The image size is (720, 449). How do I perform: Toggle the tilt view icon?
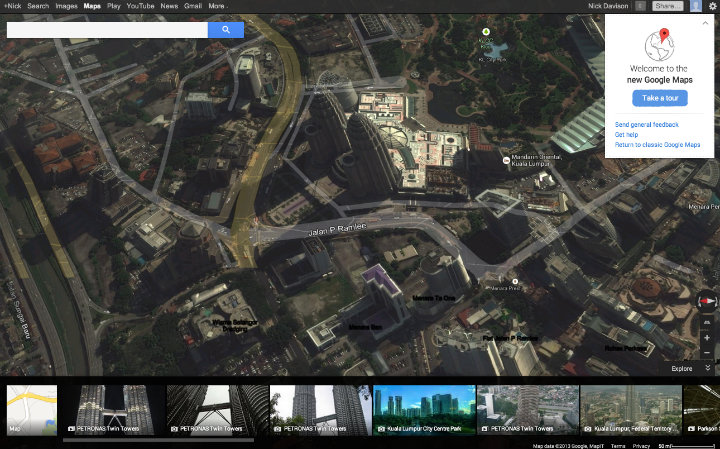[707, 322]
